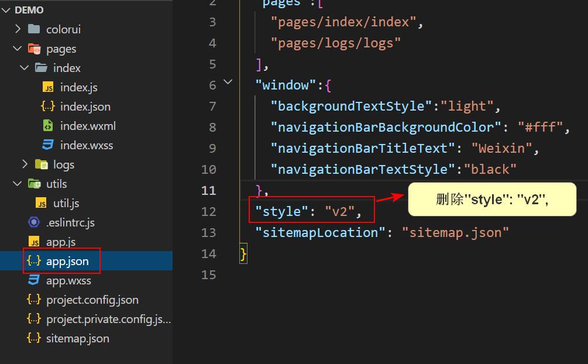The height and width of the screenshot is (364, 588).
Task: Collapse the utils folder
Action: click(x=17, y=184)
